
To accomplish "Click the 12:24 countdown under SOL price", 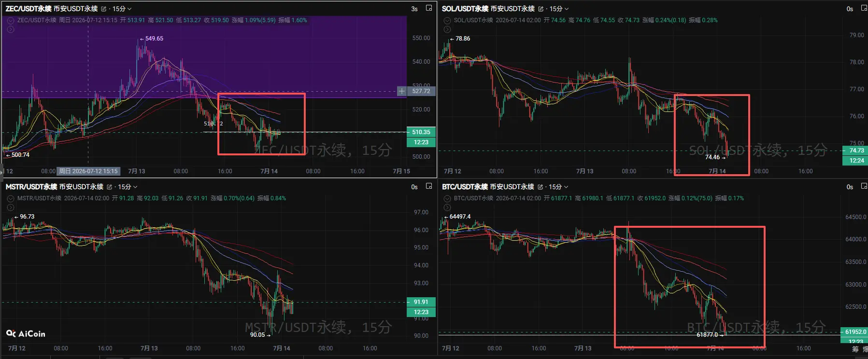I will coord(856,161).
